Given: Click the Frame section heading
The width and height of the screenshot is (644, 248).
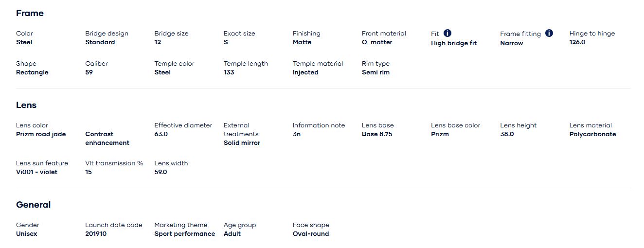Looking at the screenshot, I should 30,13.
